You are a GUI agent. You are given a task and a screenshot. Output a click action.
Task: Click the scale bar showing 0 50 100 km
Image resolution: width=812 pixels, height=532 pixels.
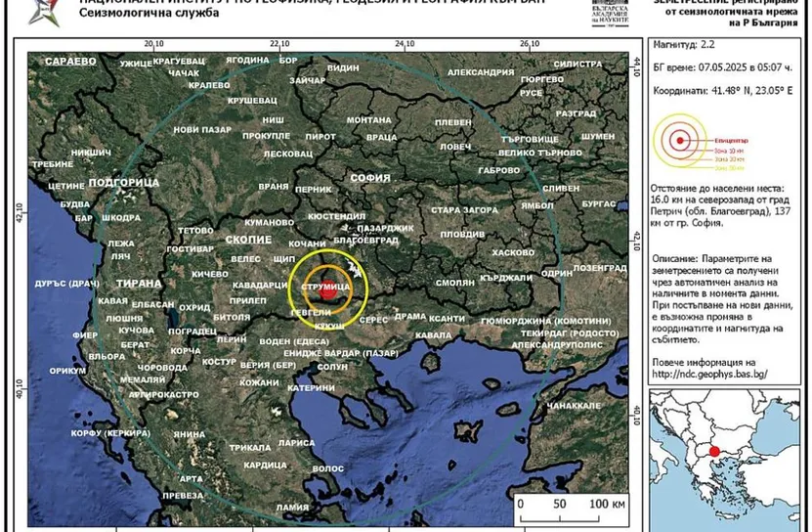click(572, 510)
